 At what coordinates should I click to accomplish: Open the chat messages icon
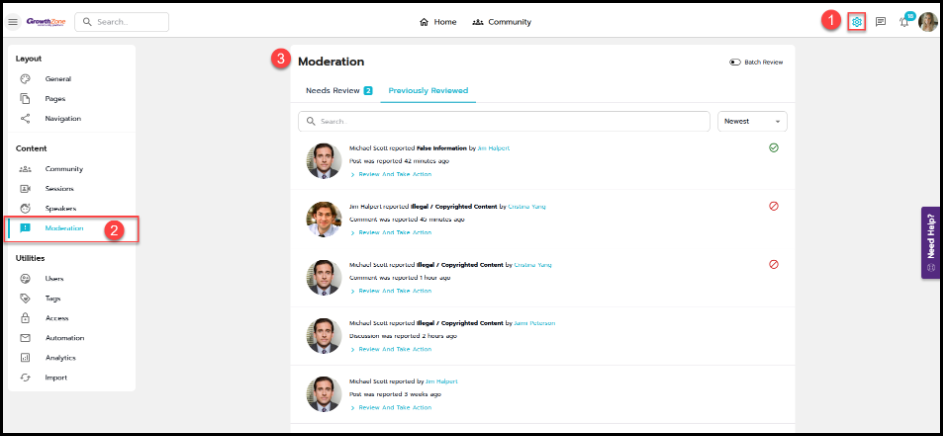[x=881, y=22]
